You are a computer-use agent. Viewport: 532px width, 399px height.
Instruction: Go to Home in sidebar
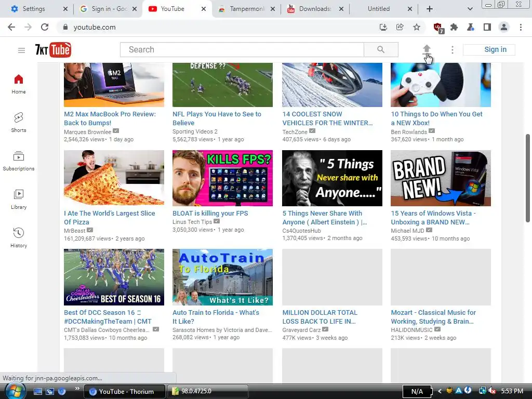point(19,84)
